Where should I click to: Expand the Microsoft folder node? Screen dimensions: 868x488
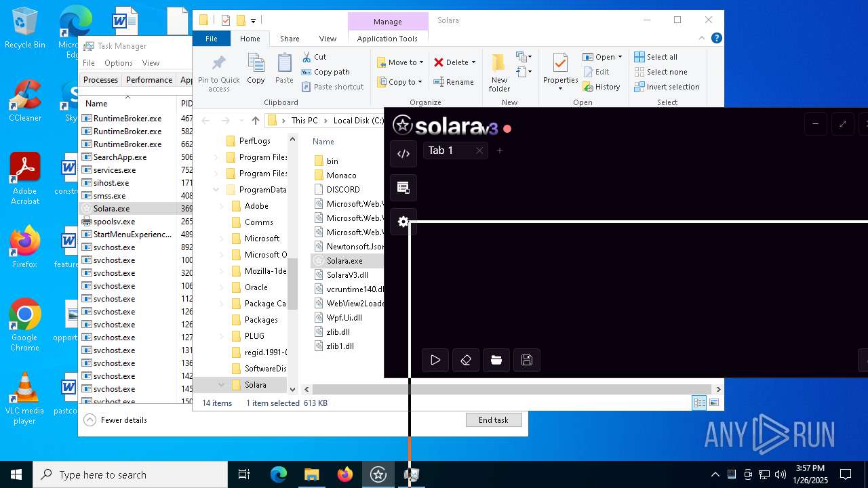point(221,239)
